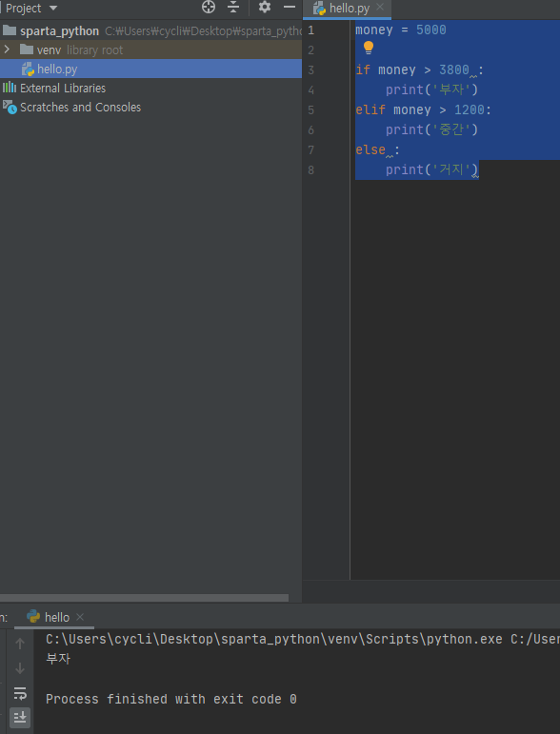This screenshot has height=734, width=560.
Task: Open the Project panel settings gear
Action: point(265,7)
